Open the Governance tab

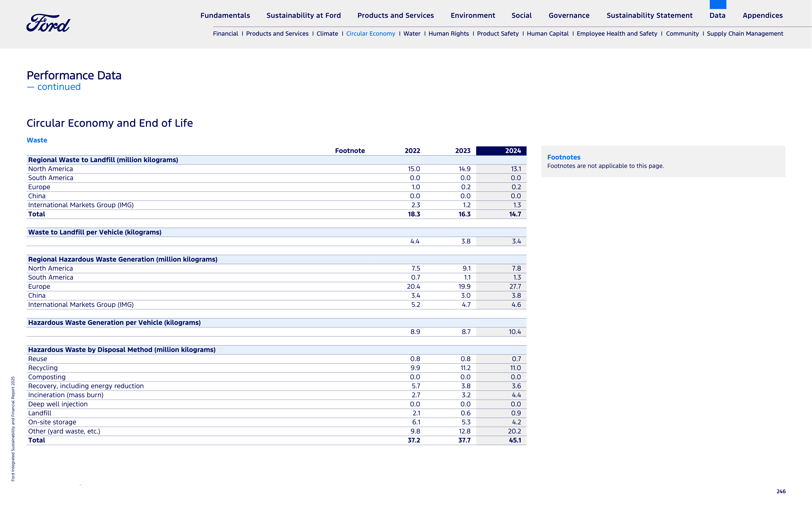pyautogui.click(x=569, y=15)
